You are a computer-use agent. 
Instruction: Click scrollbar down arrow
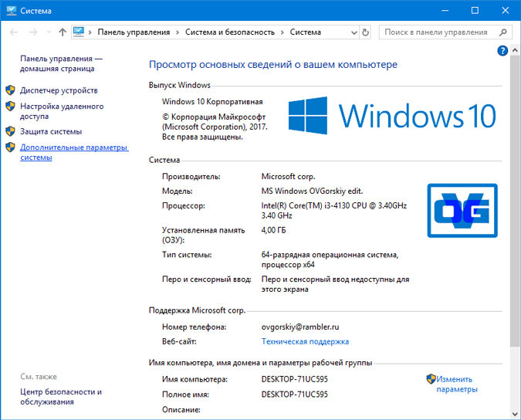tap(515, 414)
